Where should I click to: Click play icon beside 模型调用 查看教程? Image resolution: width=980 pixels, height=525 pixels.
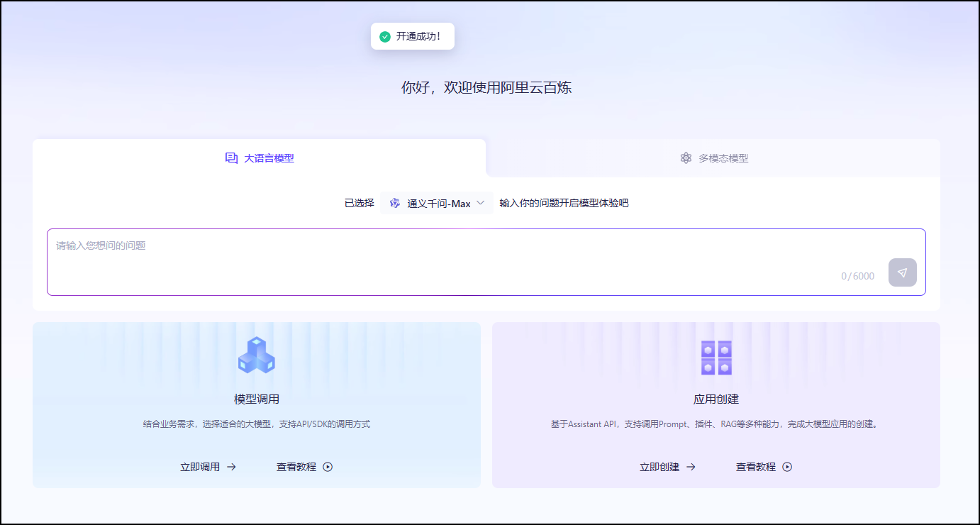[328, 467]
